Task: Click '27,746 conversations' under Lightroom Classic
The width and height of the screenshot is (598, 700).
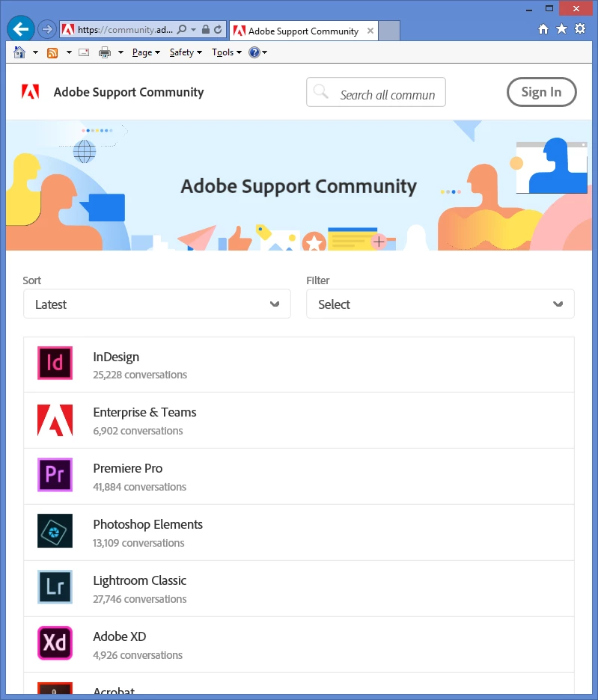Action: coord(139,598)
